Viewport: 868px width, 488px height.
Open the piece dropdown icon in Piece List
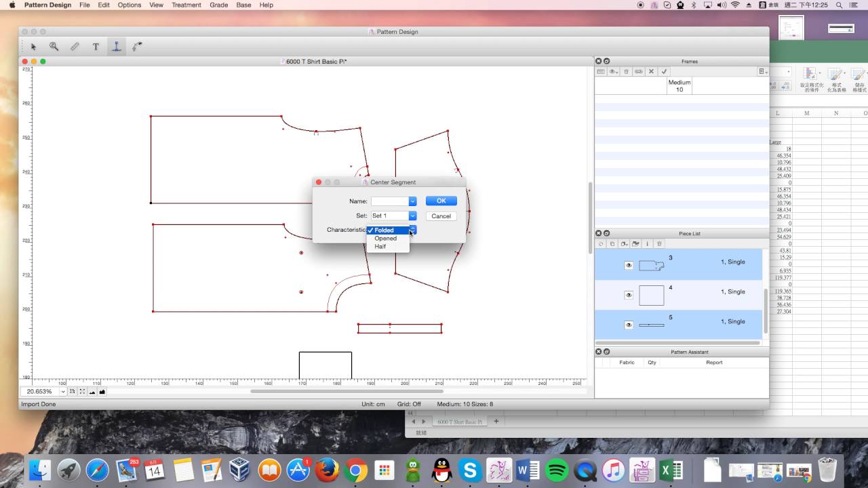[x=624, y=243]
